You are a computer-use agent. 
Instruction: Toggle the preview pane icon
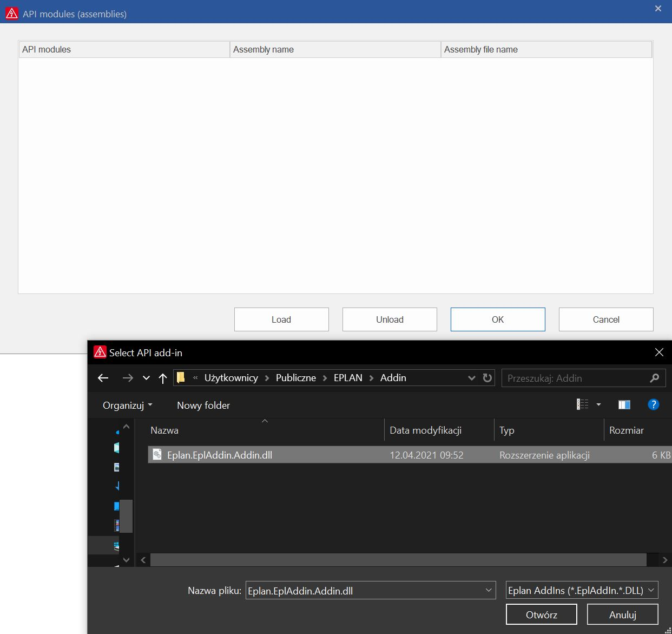624,404
